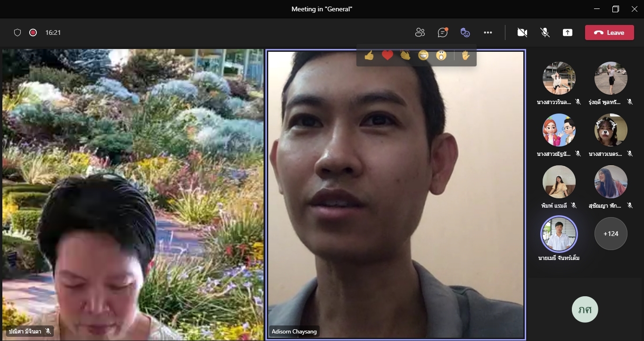Click the 16:21 meeting timer
The height and width of the screenshot is (341, 644).
click(53, 32)
